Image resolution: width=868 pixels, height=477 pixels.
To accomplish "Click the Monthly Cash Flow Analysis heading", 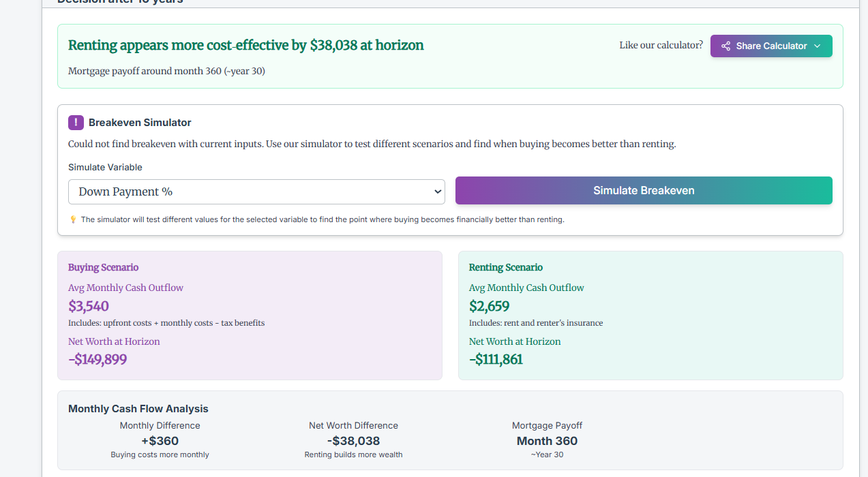I will (138, 409).
